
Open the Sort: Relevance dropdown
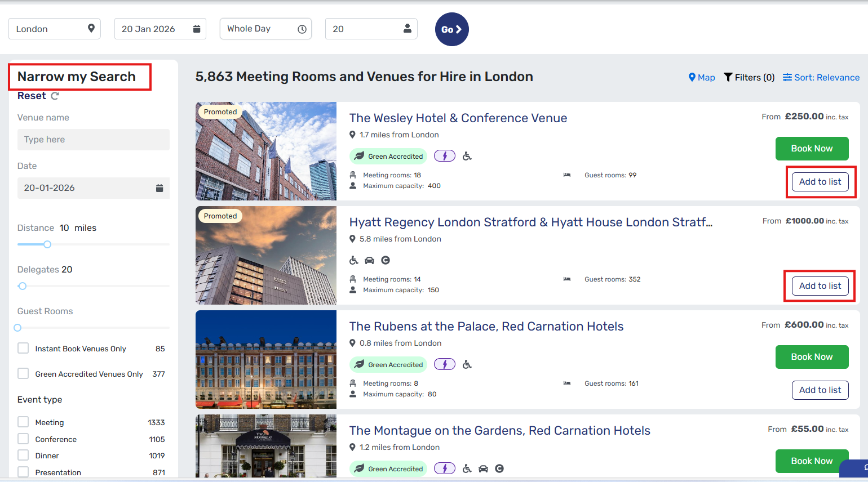click(x=821, y=78)
